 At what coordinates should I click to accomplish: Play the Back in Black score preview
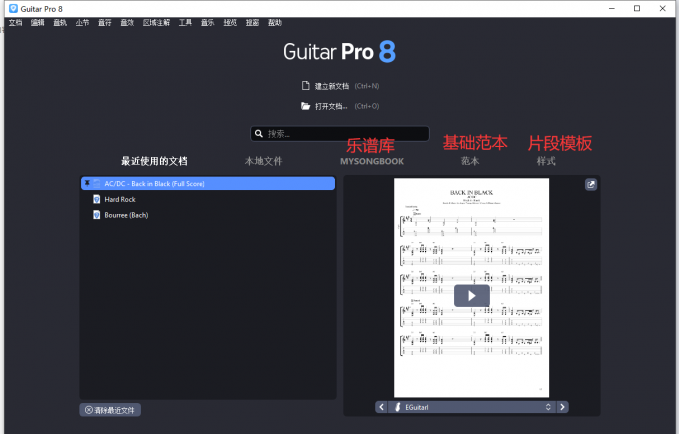click(x=472, y=296)
